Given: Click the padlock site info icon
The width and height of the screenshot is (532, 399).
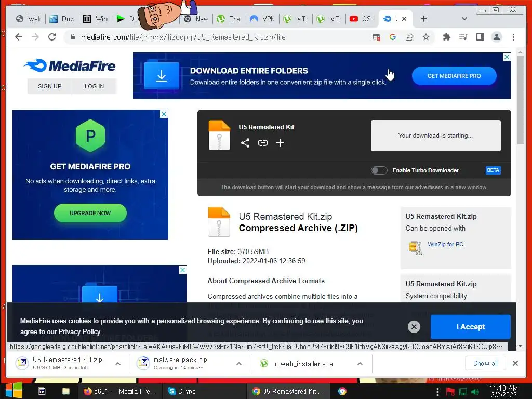Looking at the screenshot, I should point(72,37).
